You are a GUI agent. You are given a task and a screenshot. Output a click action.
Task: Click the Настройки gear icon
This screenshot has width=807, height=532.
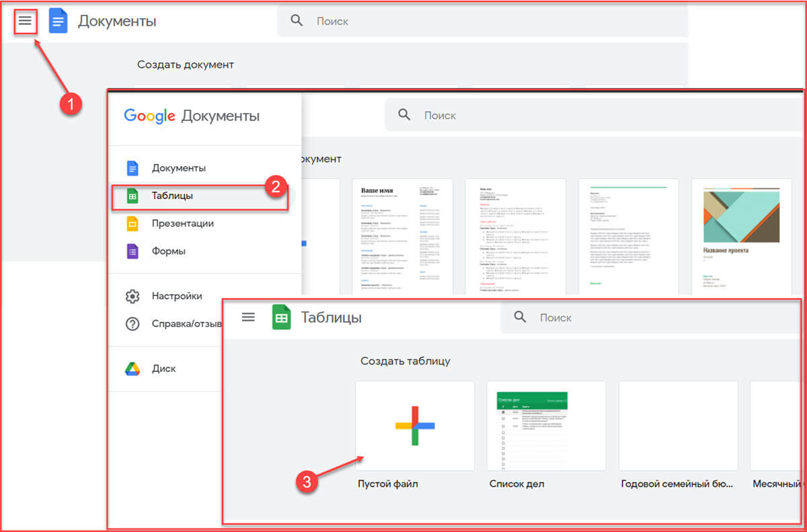point(132,296)
